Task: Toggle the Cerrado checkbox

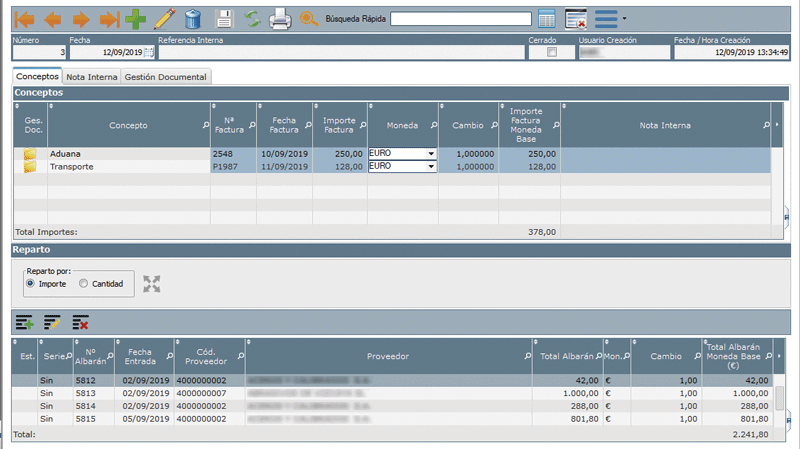Action: pos(551,52)
